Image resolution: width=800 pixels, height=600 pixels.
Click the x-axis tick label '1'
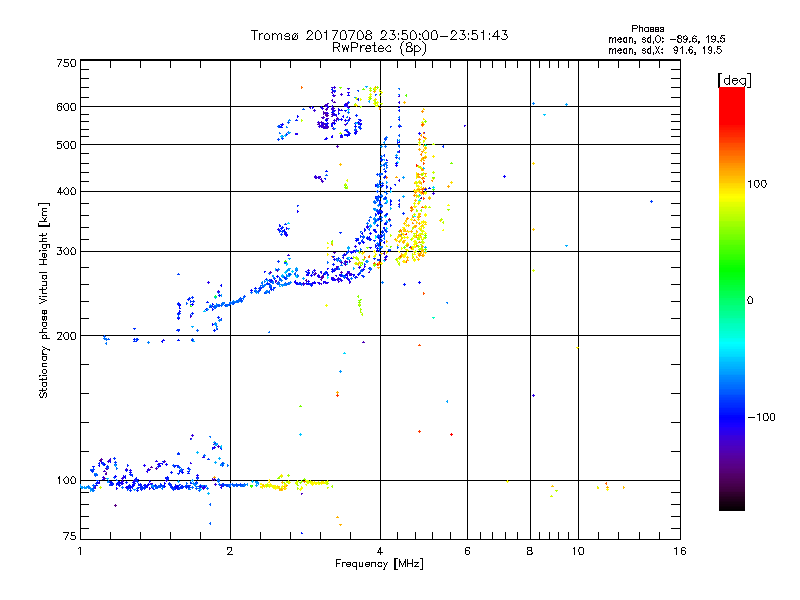click(80, 551)
